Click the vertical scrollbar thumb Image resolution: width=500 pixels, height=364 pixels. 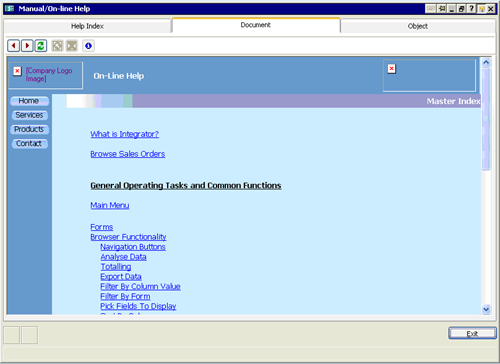tap(486, 119)
